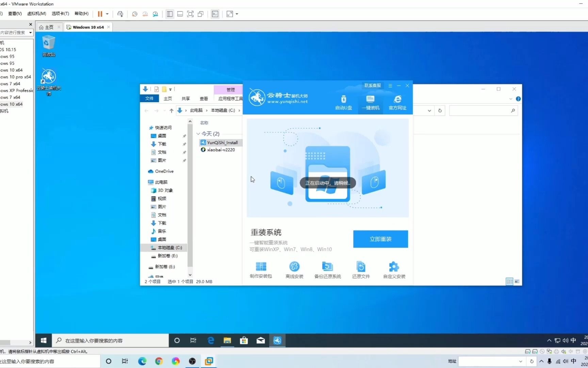Open the address bar history dropdown
The width and height of the screenshot is (588, 368).
[x=429, y=110]
